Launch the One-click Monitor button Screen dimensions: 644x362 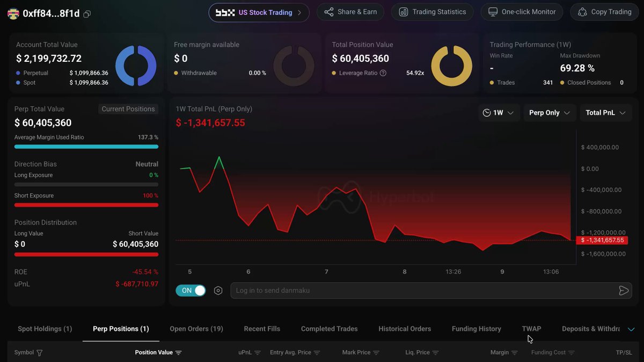pyautogui.click(x=522, y=12)
